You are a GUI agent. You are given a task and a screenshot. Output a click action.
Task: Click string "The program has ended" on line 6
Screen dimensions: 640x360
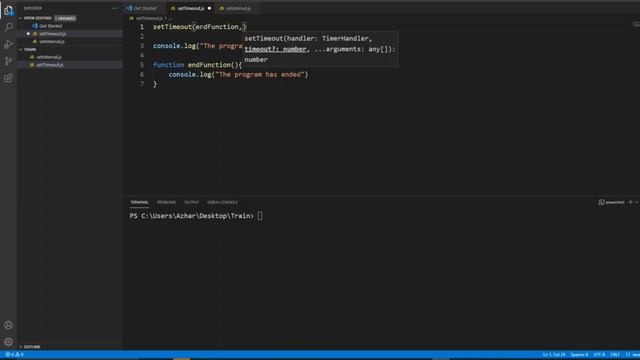pyautogui.click(x=260, y=74)
